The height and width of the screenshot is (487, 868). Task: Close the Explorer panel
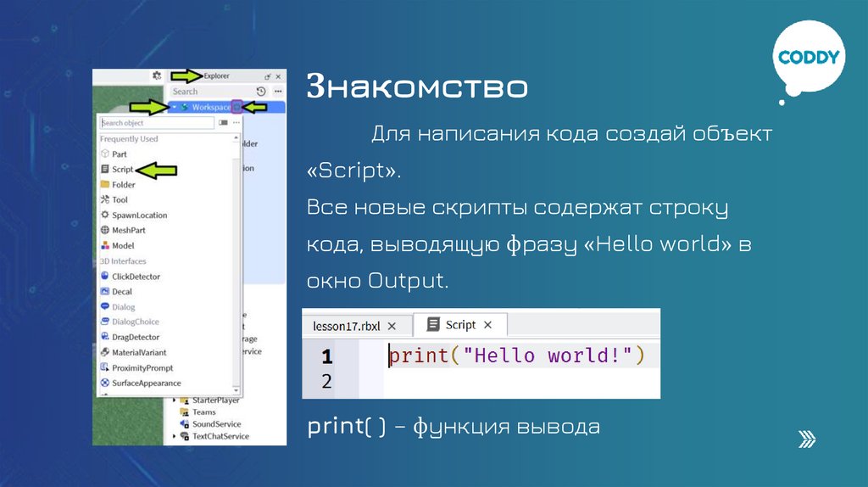click(278, 76)
